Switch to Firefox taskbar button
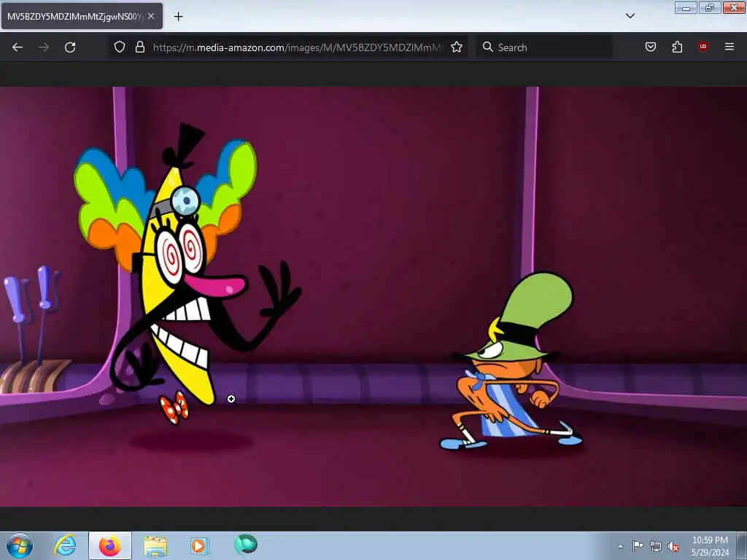747x560 pixels. point(110,545)
